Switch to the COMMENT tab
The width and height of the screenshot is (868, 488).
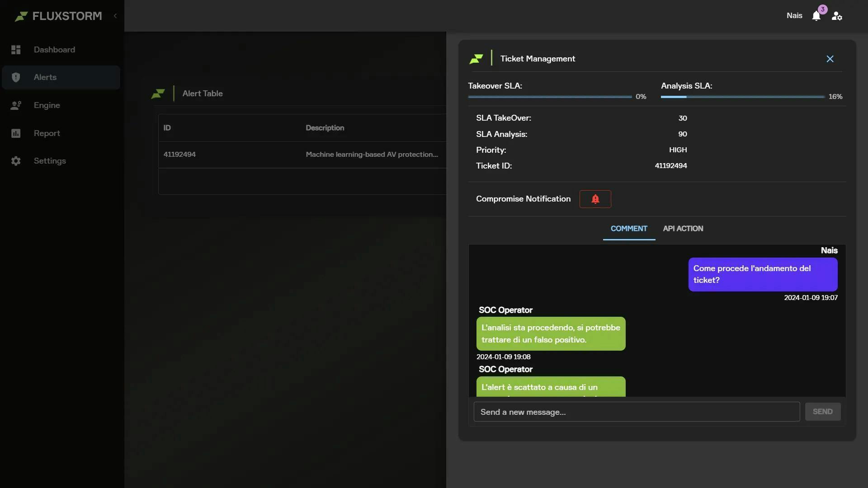629,229
